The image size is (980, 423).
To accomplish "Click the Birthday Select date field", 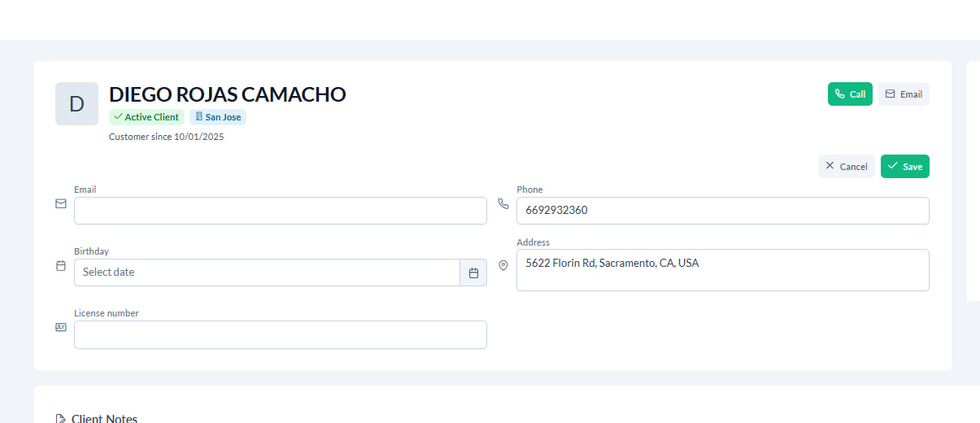I will (x=267, y=273).
